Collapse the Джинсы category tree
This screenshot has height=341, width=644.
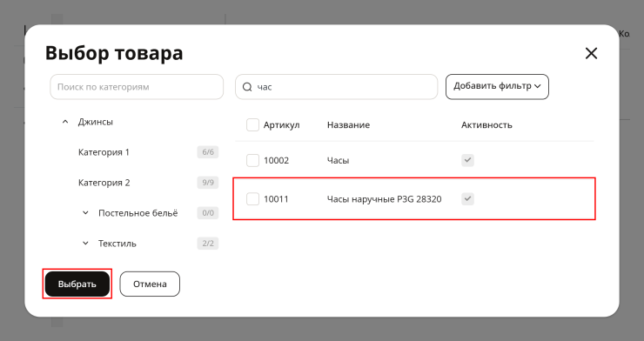(65, 122)
